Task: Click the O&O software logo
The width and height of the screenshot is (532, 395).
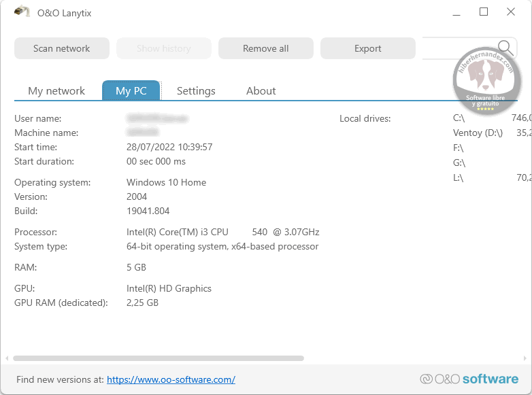Action: [x=469, y=379]
